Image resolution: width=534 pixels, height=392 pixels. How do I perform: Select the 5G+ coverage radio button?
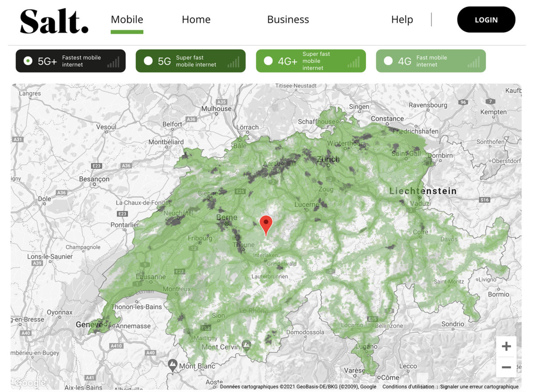pyautogui.click(x=28, y=61)
